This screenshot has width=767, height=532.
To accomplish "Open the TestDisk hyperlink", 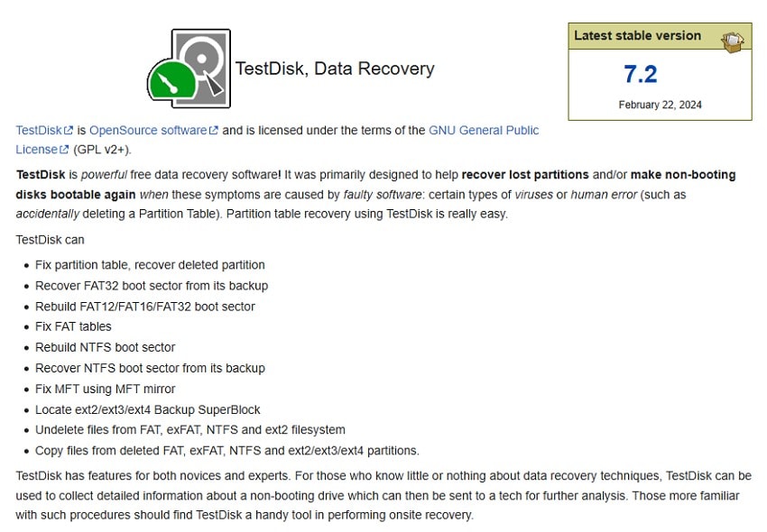I will tap(38, 130).
